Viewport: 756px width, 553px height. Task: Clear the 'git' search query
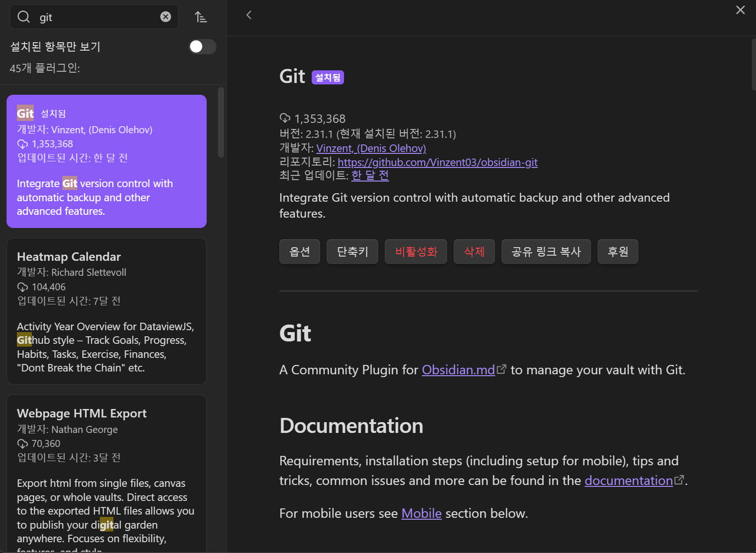pos(165,17)
